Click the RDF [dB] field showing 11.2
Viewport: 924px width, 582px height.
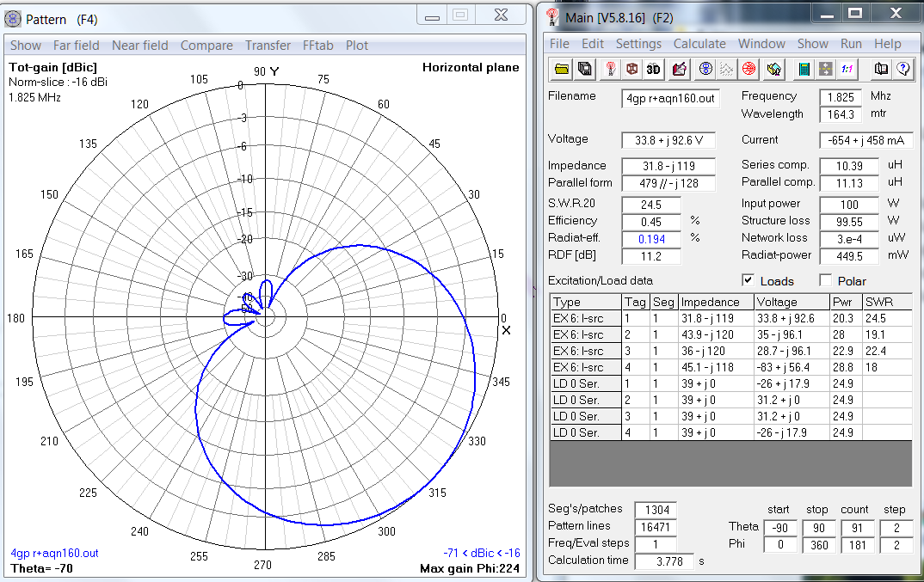651,256
